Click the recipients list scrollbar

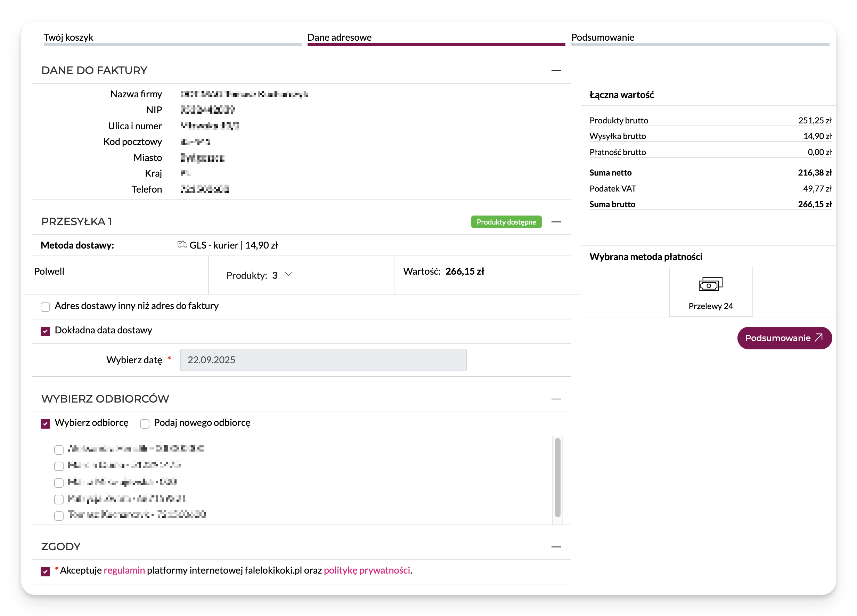tap(557, 478)
